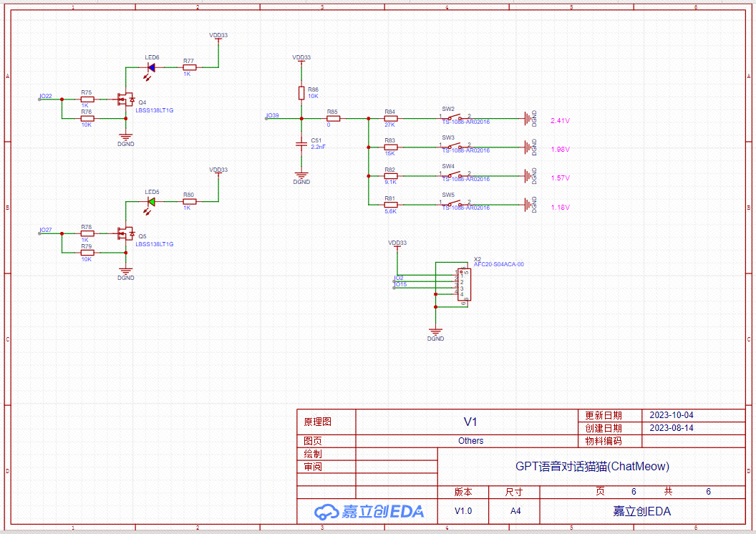The image size is (756, 534).
Task: Select the V1 schematic name cell
Action: tap(470, 422)
